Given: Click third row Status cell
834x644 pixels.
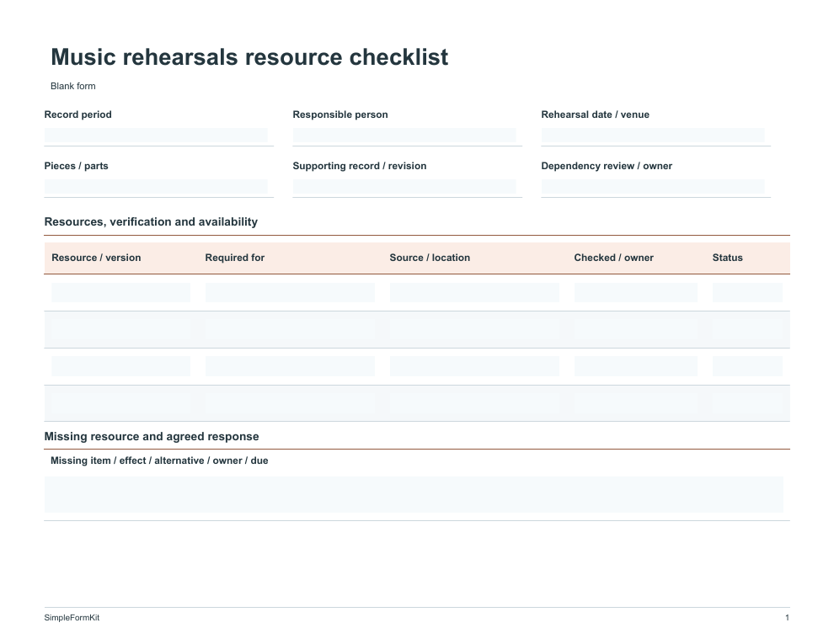Looking at the screenshot, I should (747, 366).
